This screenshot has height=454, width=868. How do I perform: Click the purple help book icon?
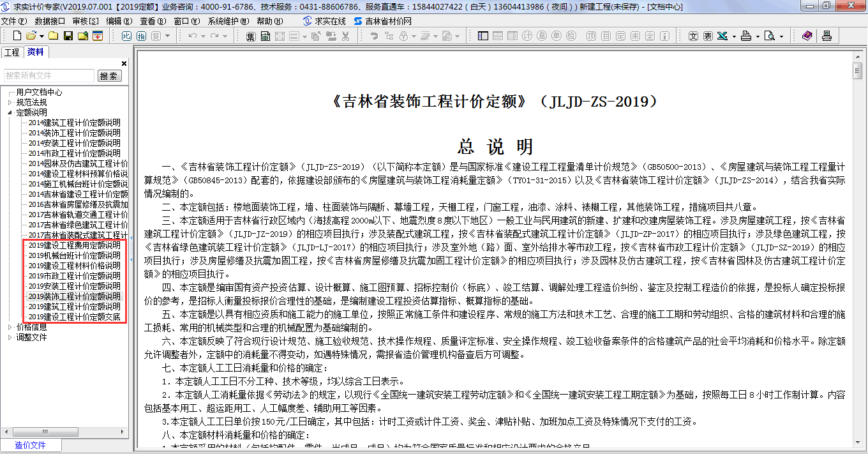click(807, 36)
